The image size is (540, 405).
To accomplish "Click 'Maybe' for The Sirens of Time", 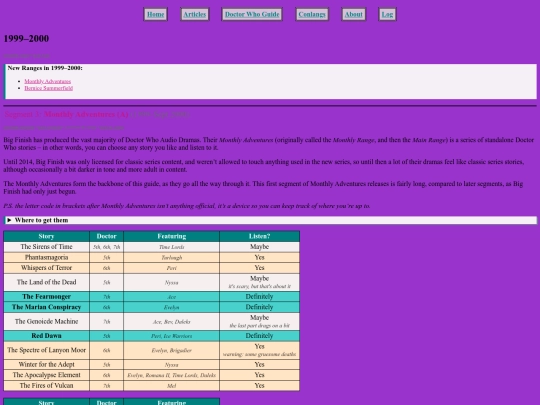I will click(x=259, y=247).
